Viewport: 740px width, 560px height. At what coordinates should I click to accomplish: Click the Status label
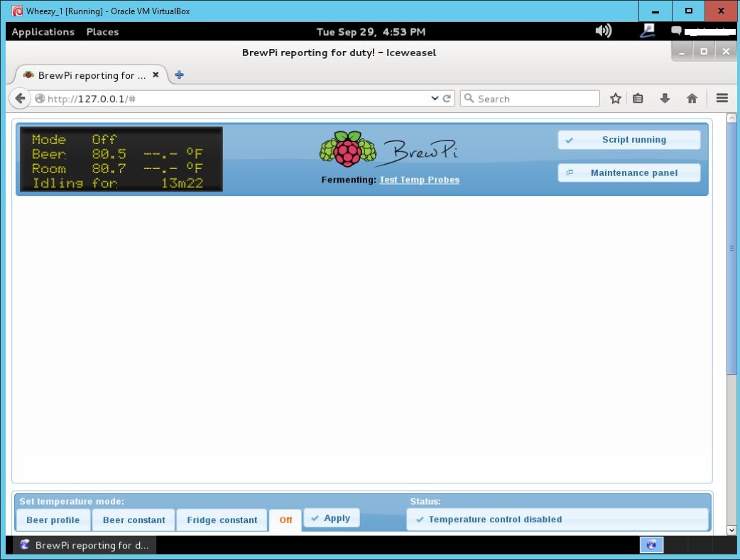pos(425,501)
